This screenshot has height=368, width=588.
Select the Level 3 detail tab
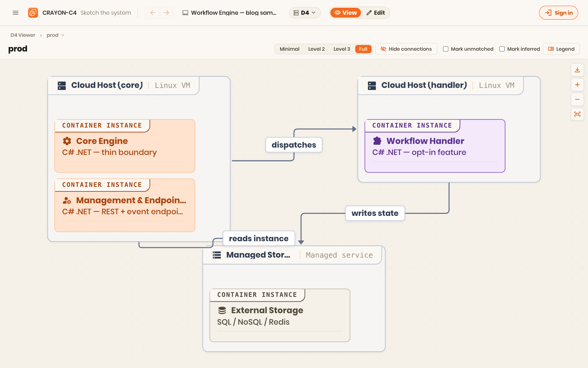pos(342,49)
